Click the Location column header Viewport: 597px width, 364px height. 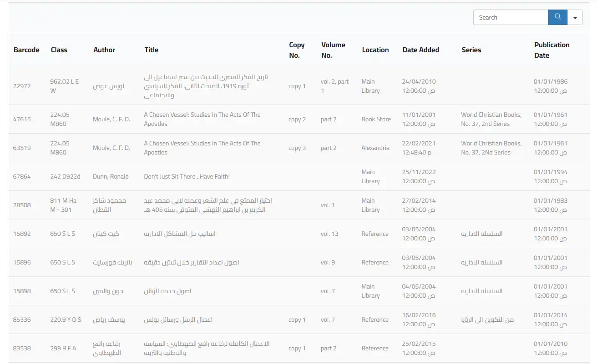(x=375, y=50)
